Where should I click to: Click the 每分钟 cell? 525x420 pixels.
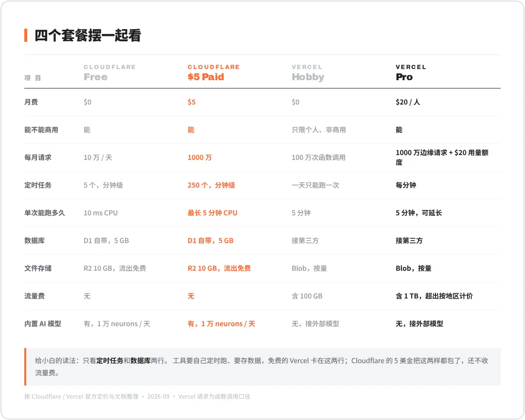[x=406, y=185]
